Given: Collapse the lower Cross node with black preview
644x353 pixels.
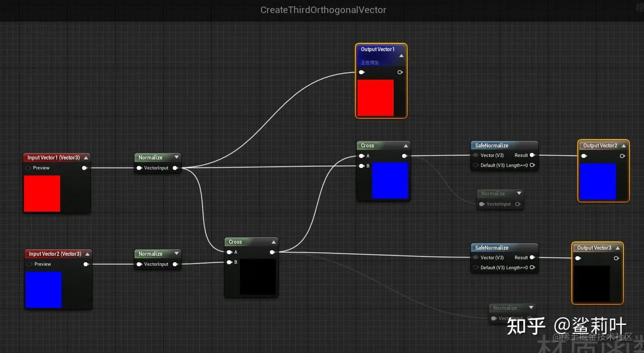Looking at the screenshot, I should tap(273, 242).
